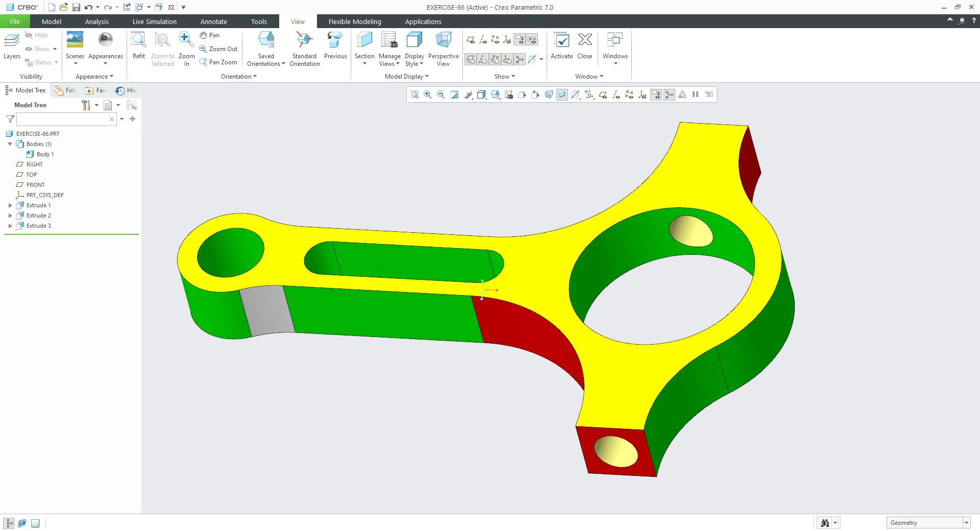The image size is (980, 531).
Task: Open the Find binoculars tool in status bar
Action: [x=825, y=523]
